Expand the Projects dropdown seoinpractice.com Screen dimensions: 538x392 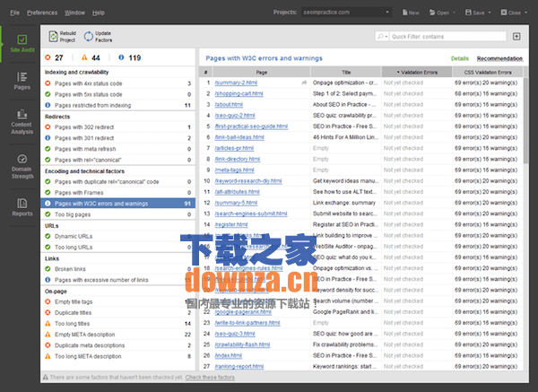point(346,13)
